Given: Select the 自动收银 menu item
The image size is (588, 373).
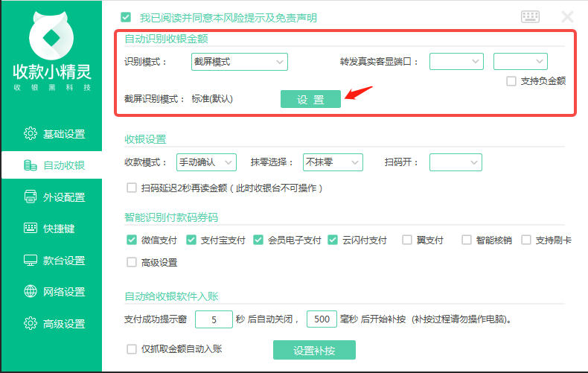Looking at the screenshot, I should (52, 165).
